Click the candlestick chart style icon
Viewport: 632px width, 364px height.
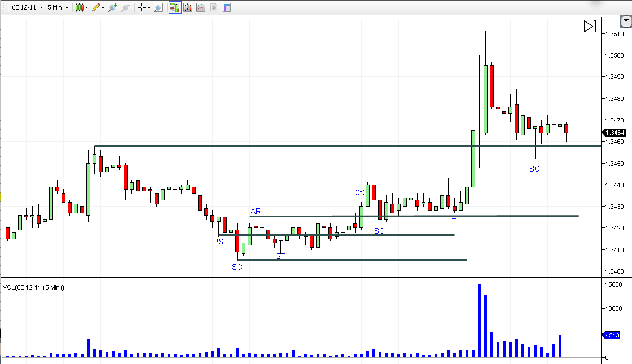(80, 7)
